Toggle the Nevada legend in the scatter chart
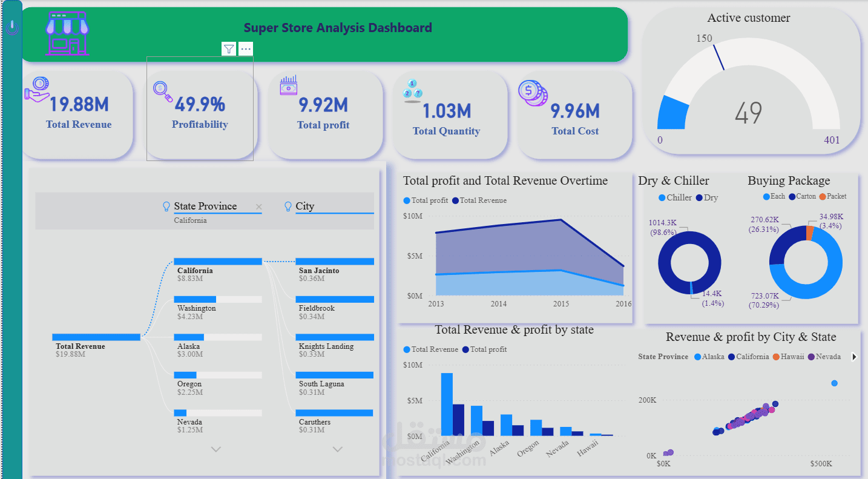The width and height of the screenshot is (868, 479). pos(824,357)
